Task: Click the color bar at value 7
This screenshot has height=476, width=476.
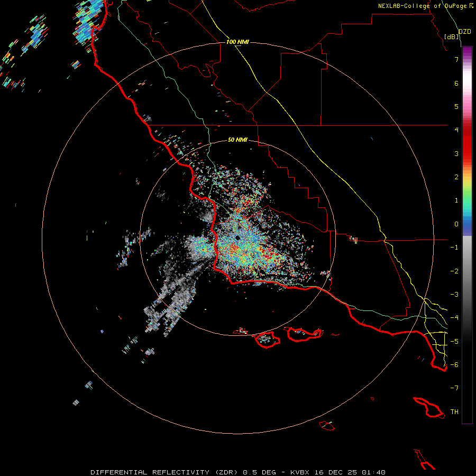Action: tap(467, 59)
